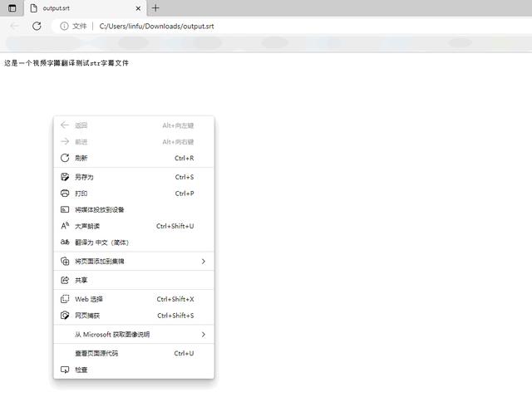The height and width of the screenshot is (397, 532).
Task: Click the 打印 printer icon in the context menu
Action: (x=65, y=194)
